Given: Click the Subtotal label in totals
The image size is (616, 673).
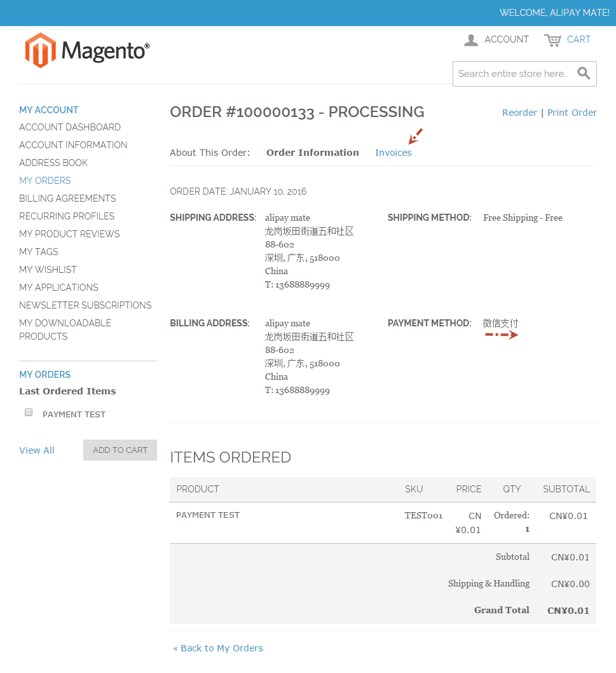Looking at the screenshot, I should click(x=512, y=557).
